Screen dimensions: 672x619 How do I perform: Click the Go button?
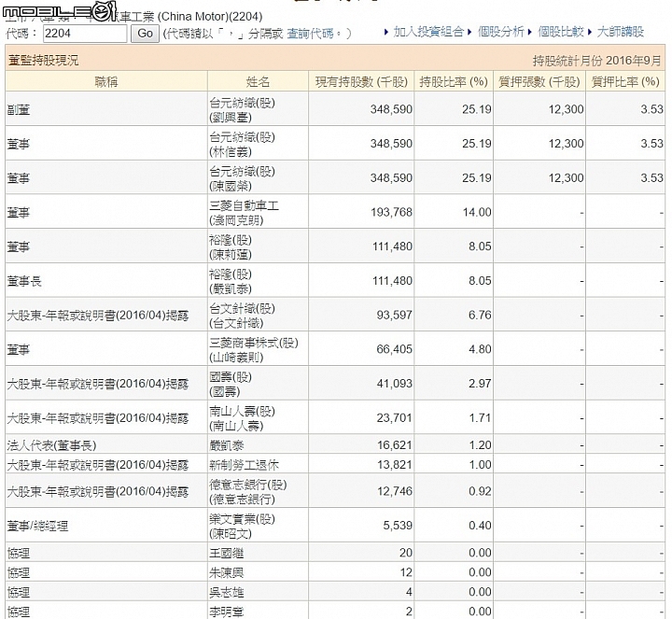pyautogui.click(x=146, y=34)
